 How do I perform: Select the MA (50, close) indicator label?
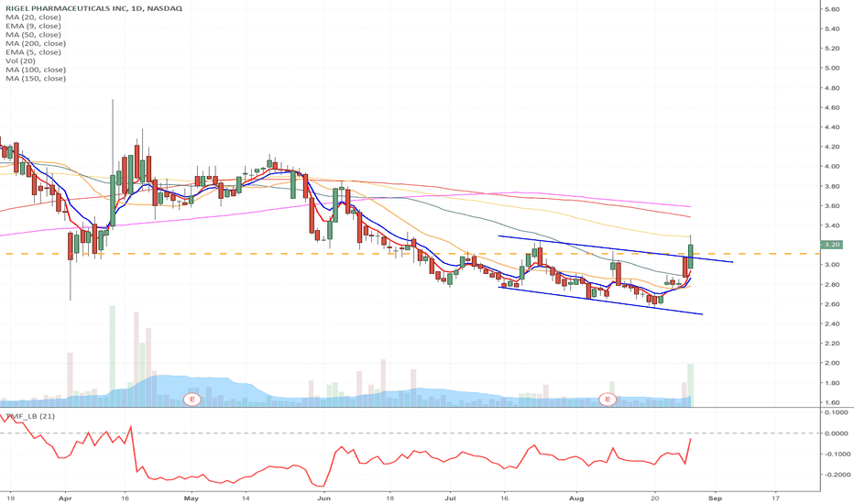(x=33, y=34)
